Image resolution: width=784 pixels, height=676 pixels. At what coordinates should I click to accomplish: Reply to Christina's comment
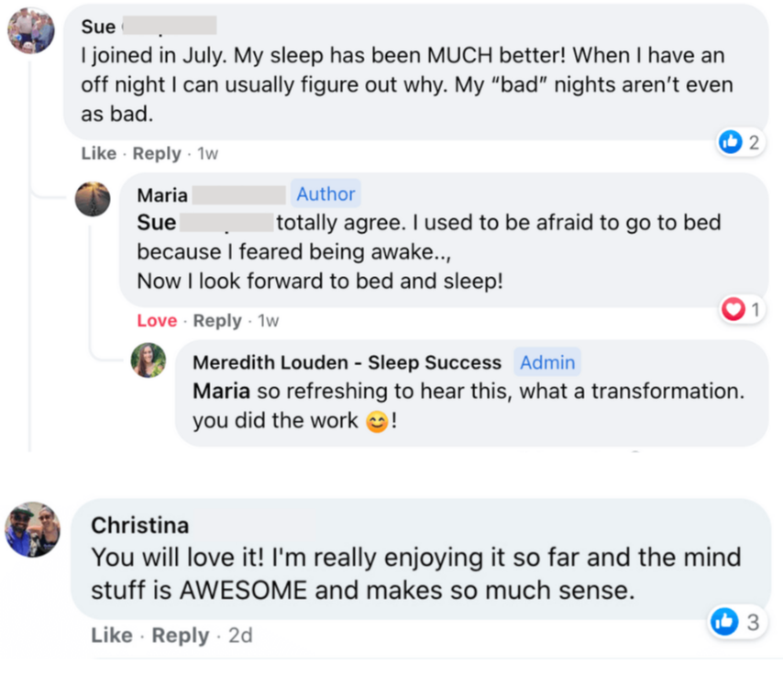click(180, 635)
